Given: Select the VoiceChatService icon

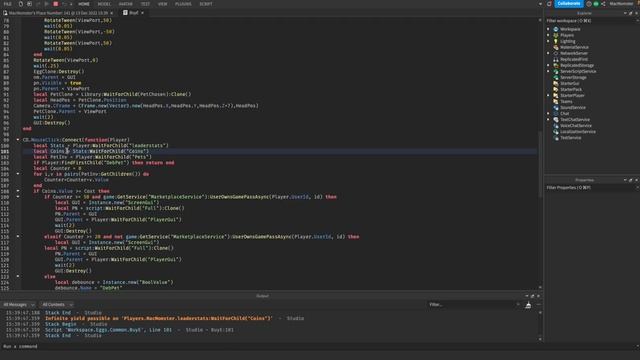Looking at the screenshot, I should point(556,126).
